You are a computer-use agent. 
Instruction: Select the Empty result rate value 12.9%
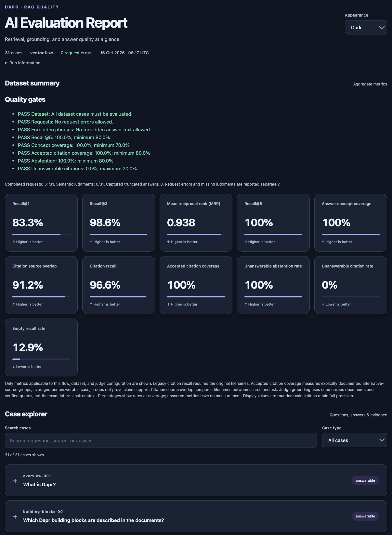[x=28, y=347]
